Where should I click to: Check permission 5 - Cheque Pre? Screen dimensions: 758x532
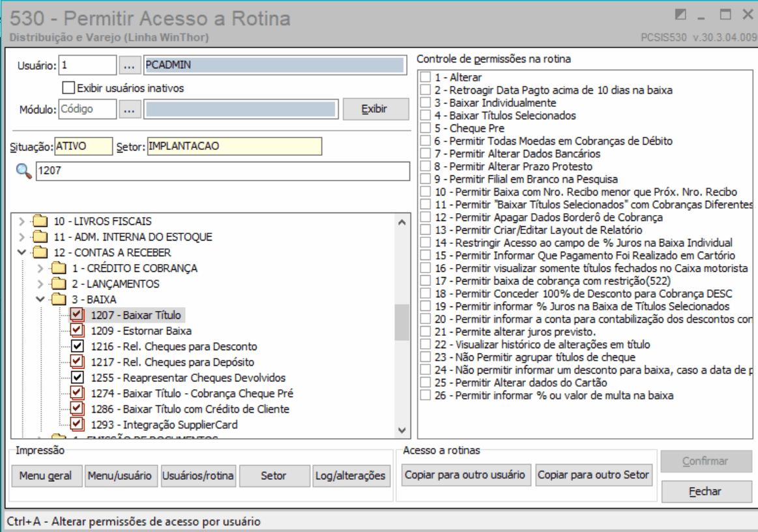coord(426,128)
